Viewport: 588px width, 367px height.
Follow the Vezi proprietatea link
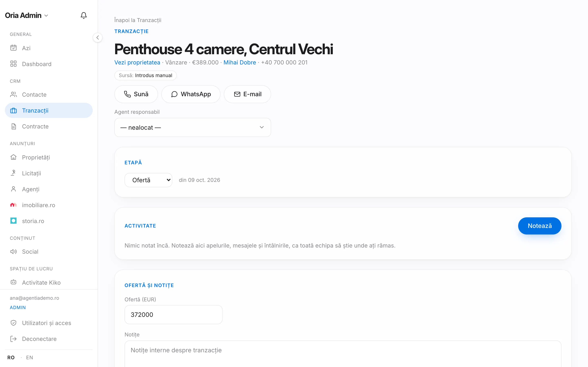[137, 62]
